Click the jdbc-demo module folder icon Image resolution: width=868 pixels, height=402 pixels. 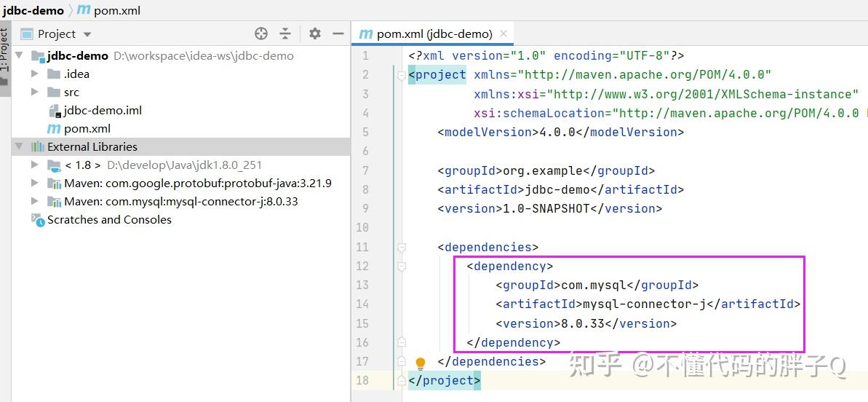click(x=38, y=56)
